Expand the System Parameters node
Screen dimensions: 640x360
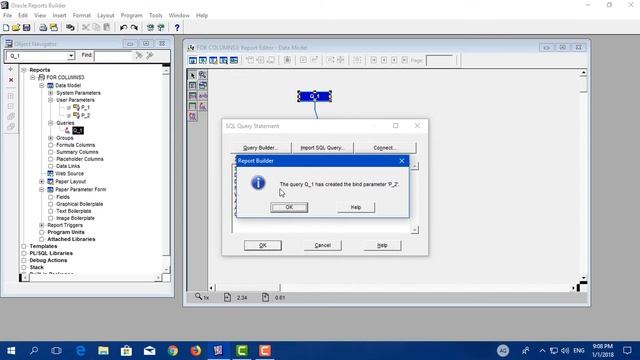point(51,93)
